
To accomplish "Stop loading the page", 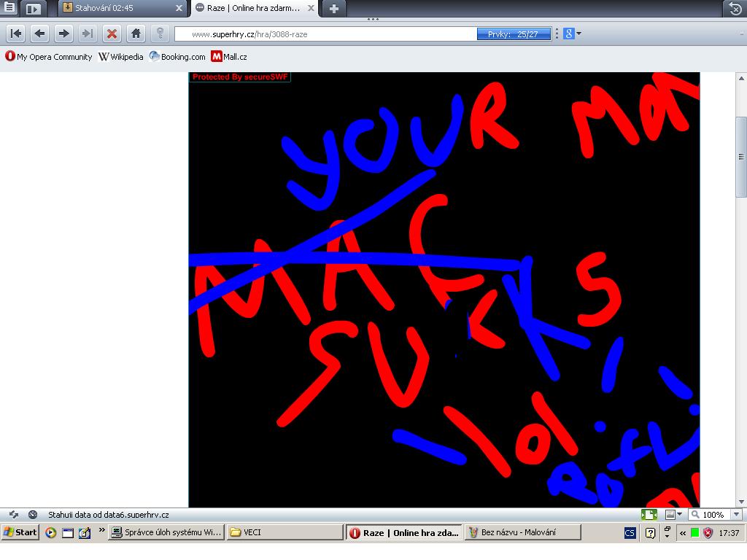I will (x=112, y=34).
